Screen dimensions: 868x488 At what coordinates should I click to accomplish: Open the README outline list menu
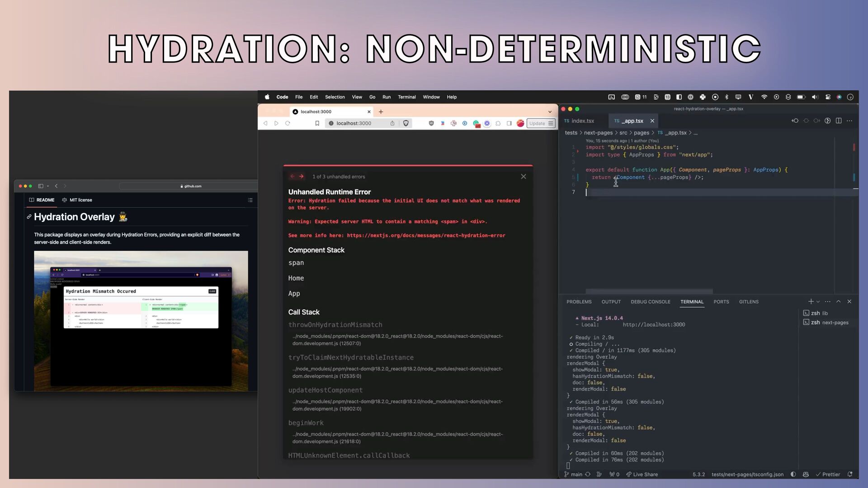pos(250,200)
